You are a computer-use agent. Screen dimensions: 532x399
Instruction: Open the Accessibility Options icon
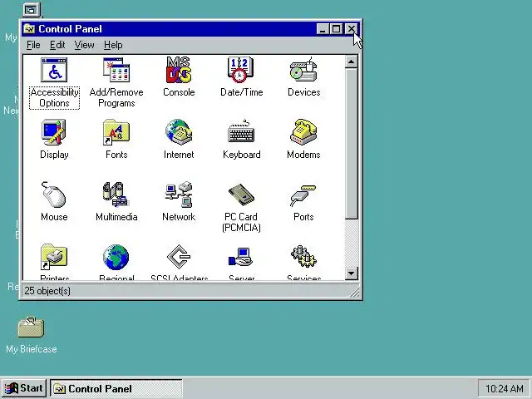tap(54, 70)
